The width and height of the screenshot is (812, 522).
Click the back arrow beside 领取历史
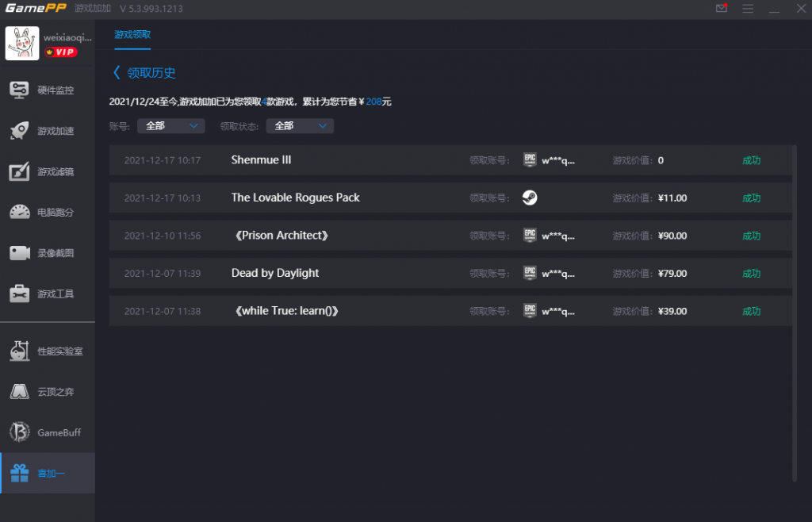click(117, 72)
